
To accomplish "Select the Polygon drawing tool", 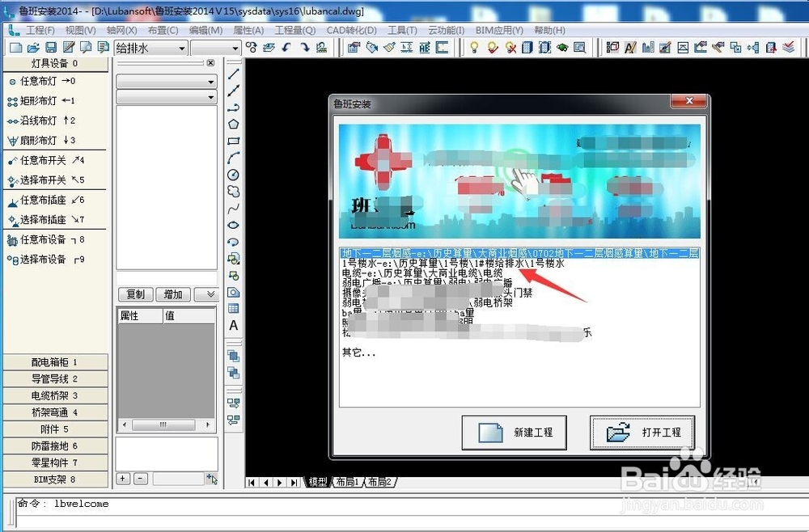I will 233,125.
